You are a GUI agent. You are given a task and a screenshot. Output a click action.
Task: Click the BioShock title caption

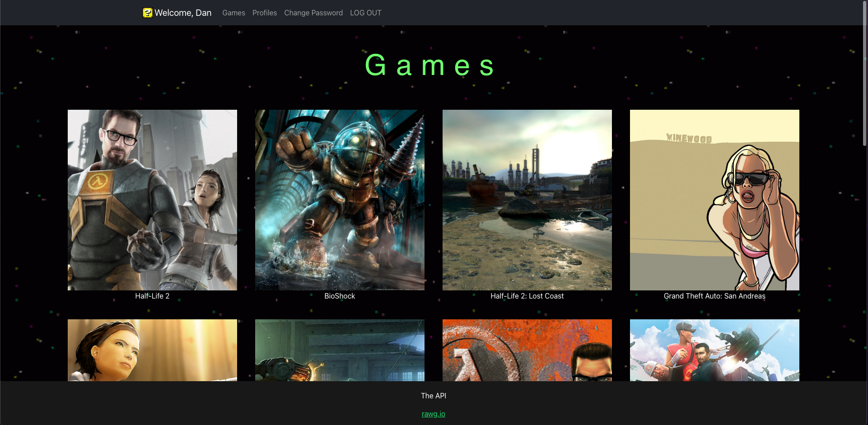pos(340,296)
